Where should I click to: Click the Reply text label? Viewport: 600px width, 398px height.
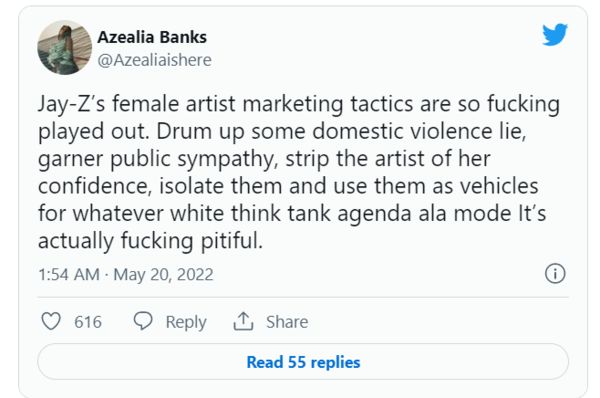186,322
